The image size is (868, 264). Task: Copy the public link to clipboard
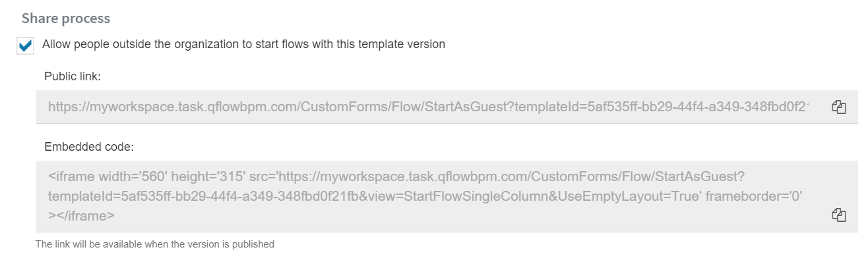click(839, 107)
